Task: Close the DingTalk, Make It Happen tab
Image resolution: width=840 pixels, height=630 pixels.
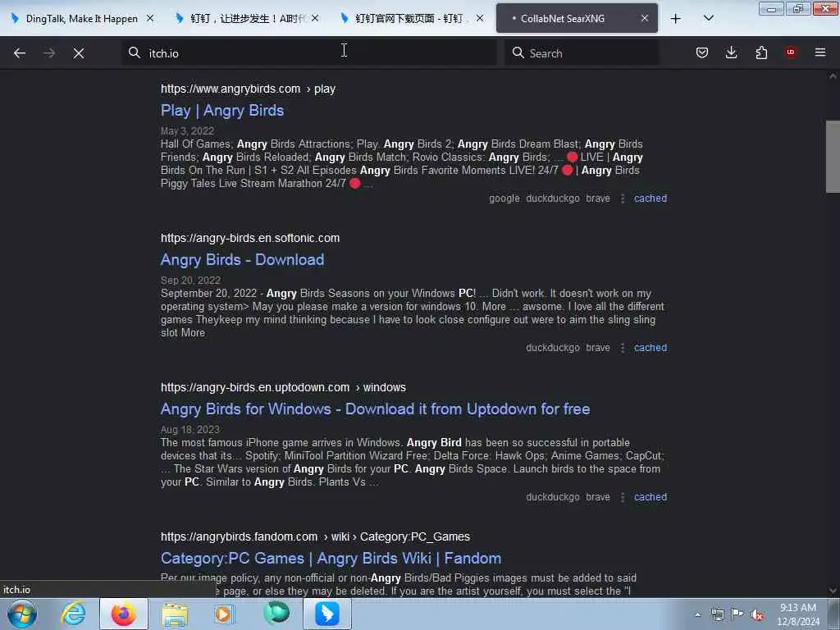Action: click(151, 18)
